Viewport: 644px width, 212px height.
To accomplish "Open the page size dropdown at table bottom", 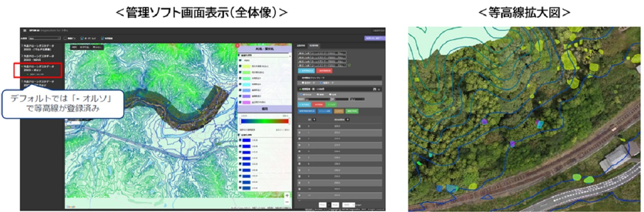I will point(349,204).
